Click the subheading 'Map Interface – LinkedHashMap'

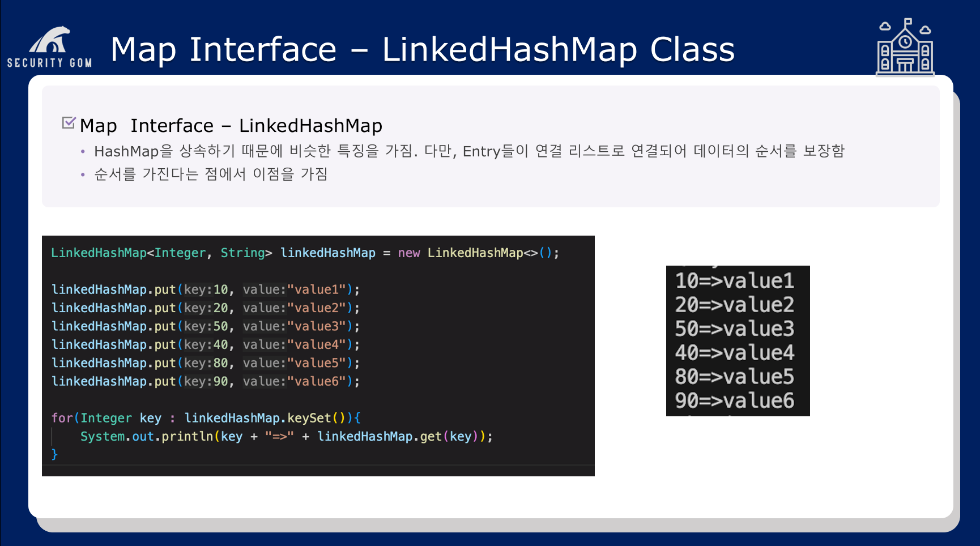click(231, 126)
